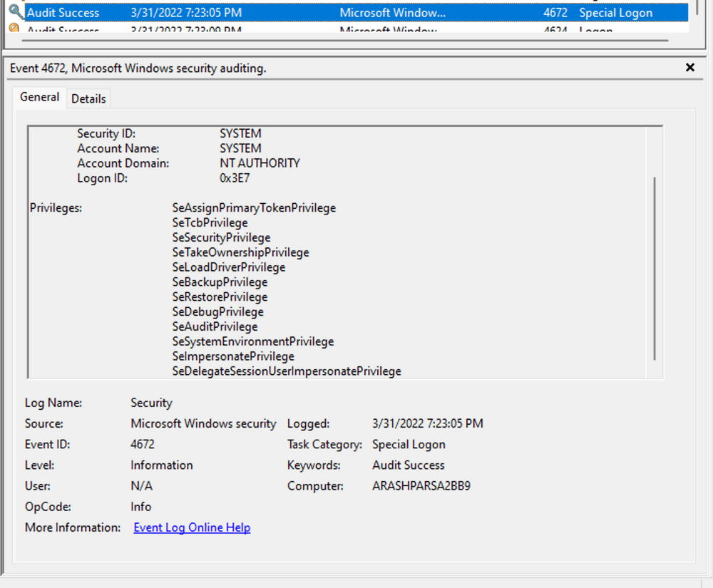Click the Event ID 4672 field value
713x588 pixels.
tap(140, 444)
